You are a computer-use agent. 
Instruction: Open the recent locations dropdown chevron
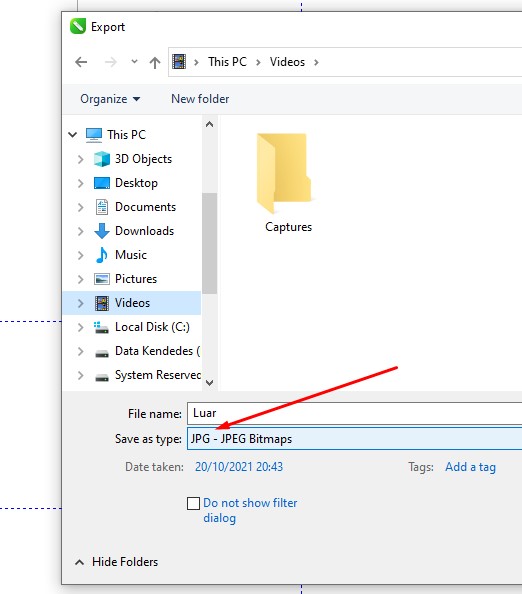pos(134,61)
